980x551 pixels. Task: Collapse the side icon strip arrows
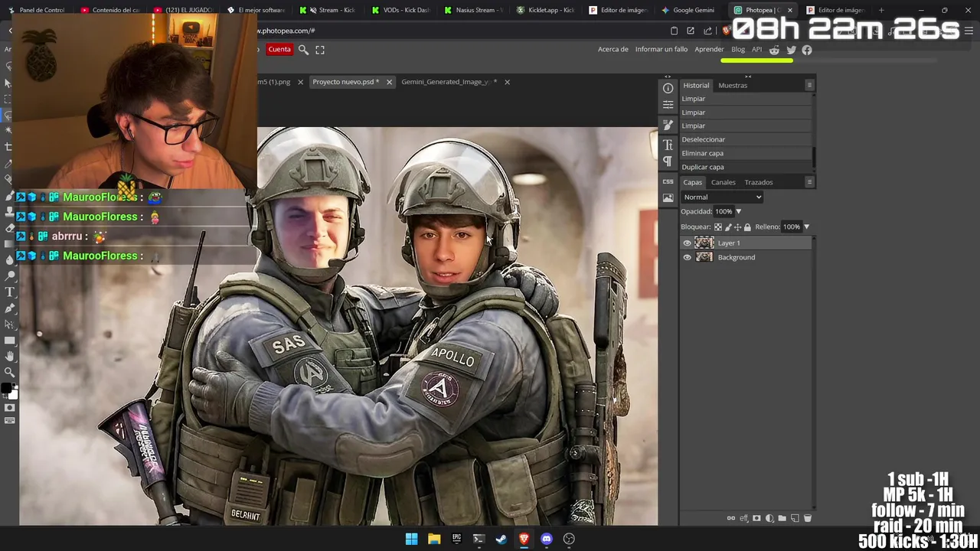coord(668,77)
